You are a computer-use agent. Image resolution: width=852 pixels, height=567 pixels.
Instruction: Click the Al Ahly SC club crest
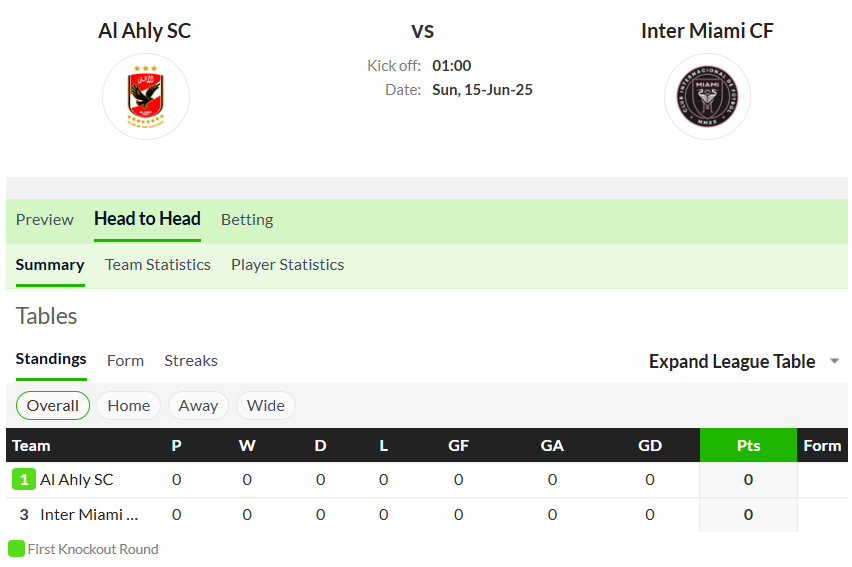(x=146, y=97)
